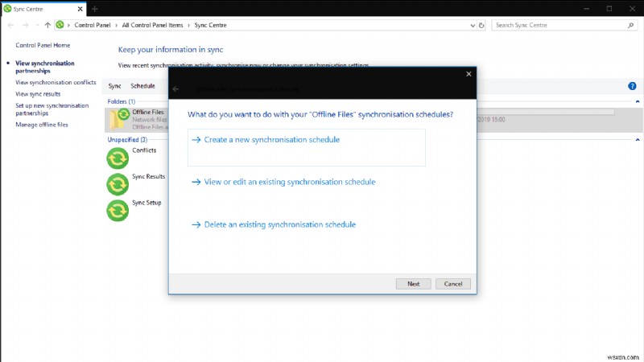Open a new tab with plus button
This screenshot has height=362, width=644.
tap(94, 9)
